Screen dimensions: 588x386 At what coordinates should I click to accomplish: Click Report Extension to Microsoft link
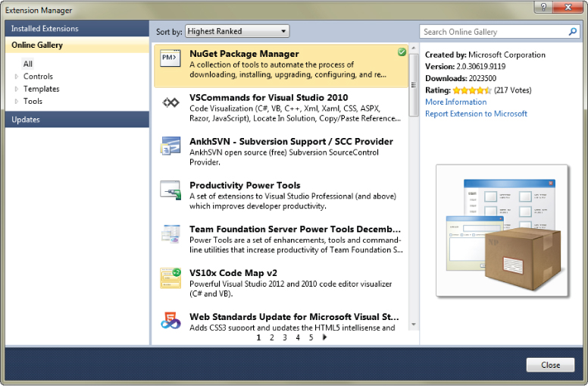tap(476, 114)
